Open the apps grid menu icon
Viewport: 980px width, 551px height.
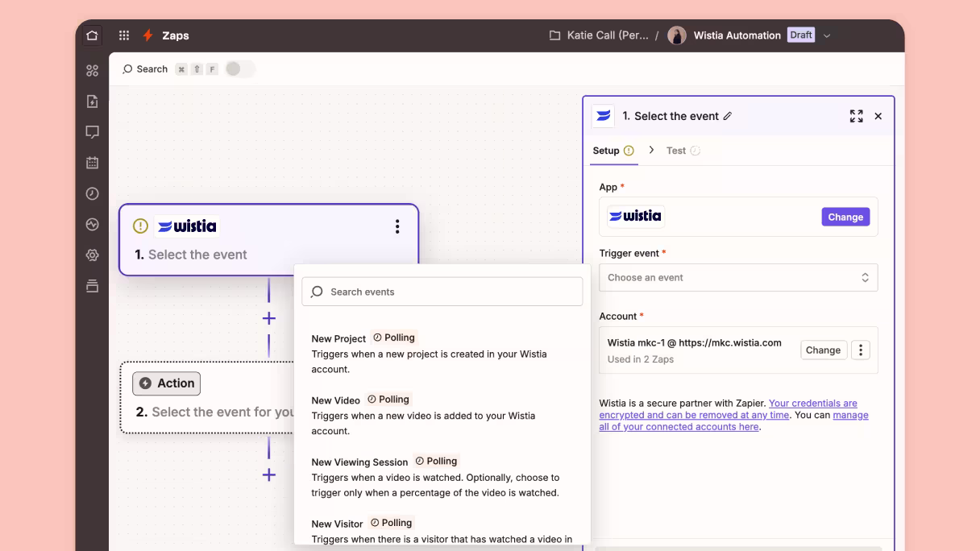tap(124, 35)
